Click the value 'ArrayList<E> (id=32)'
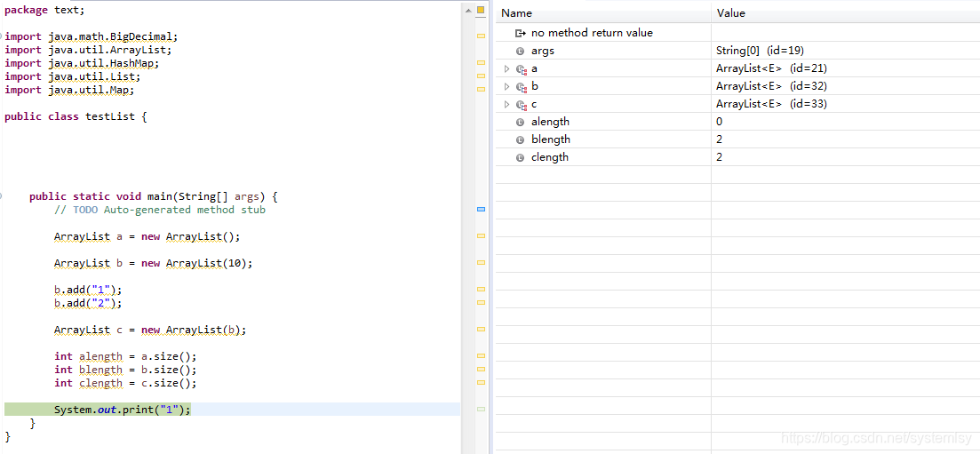This screenshot has height=454, width=980. pos(772,86)
